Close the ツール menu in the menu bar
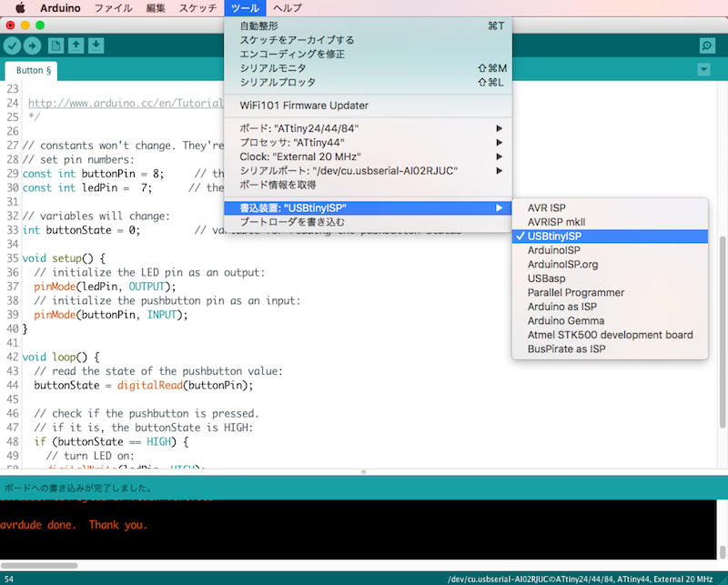Image resolution: width=728 pixels, height=585 pixels. tap(245, 8)
